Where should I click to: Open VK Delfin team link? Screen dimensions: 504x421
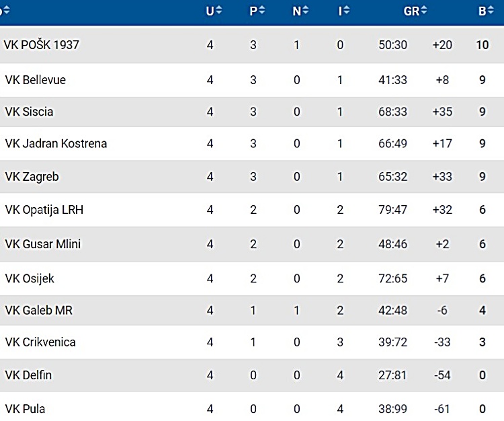pos(28,375)
